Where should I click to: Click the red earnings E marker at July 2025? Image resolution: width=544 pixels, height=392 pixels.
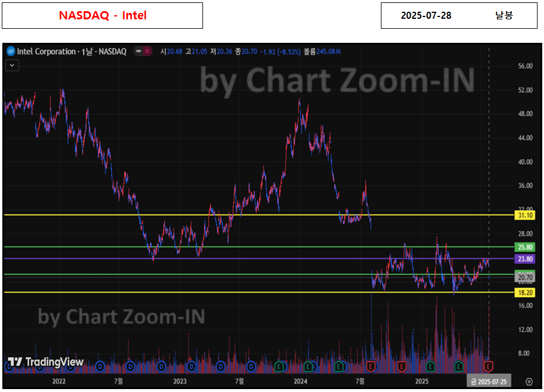pyautogui.click(x=488, y=366)
